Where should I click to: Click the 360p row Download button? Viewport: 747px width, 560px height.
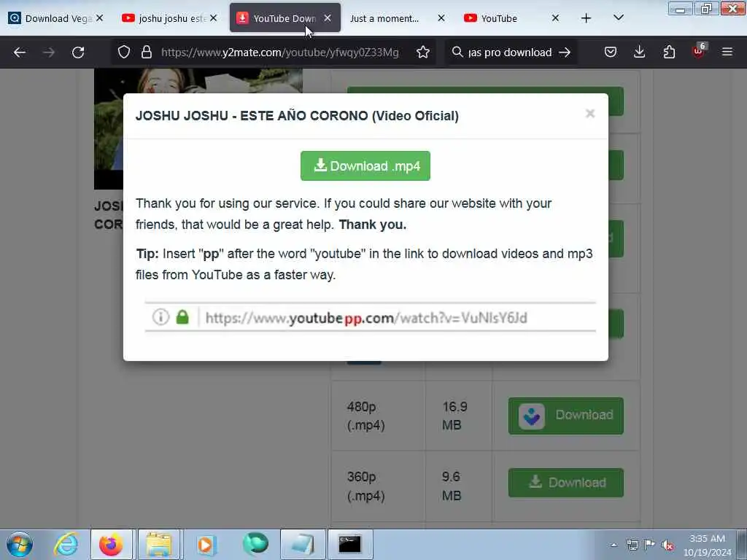tap(565, 483)
